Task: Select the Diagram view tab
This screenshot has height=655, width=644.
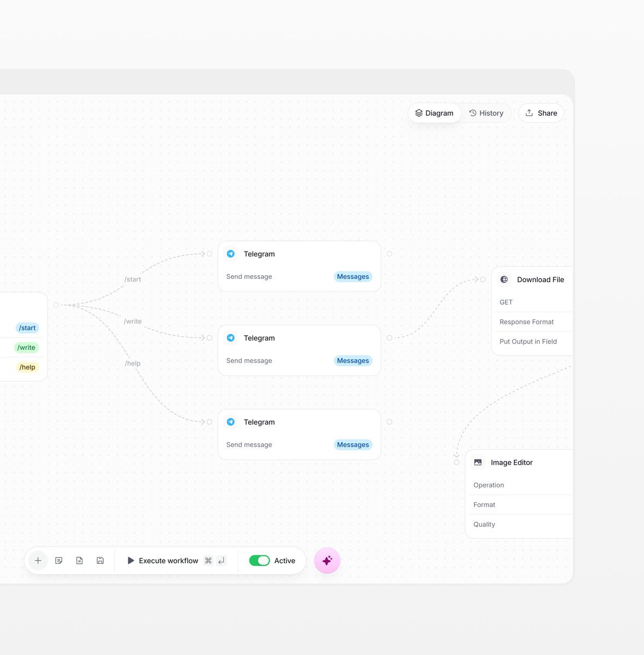Action: click(434, 113)
